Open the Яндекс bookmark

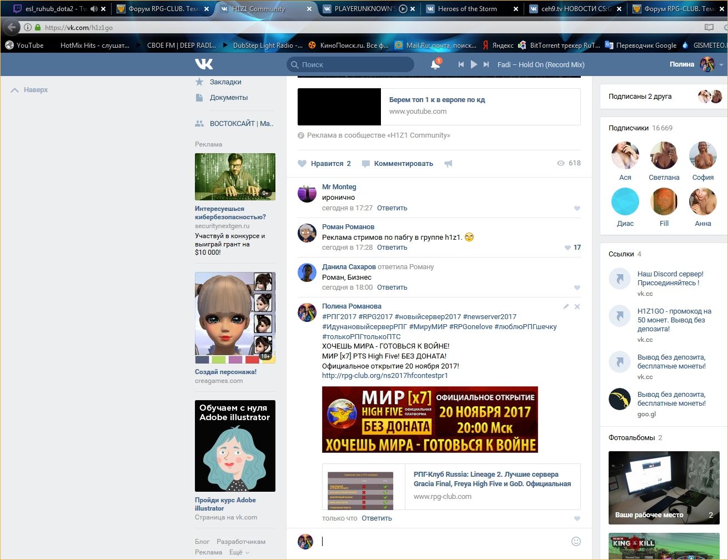pyautogui.click(x=498, y=46)
